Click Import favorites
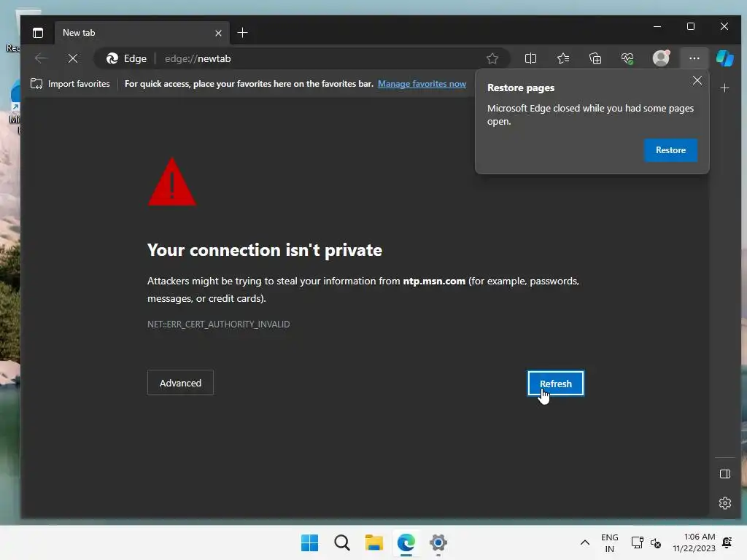The image size is (747, 560). pyautogui.click(x=71, y=84)
